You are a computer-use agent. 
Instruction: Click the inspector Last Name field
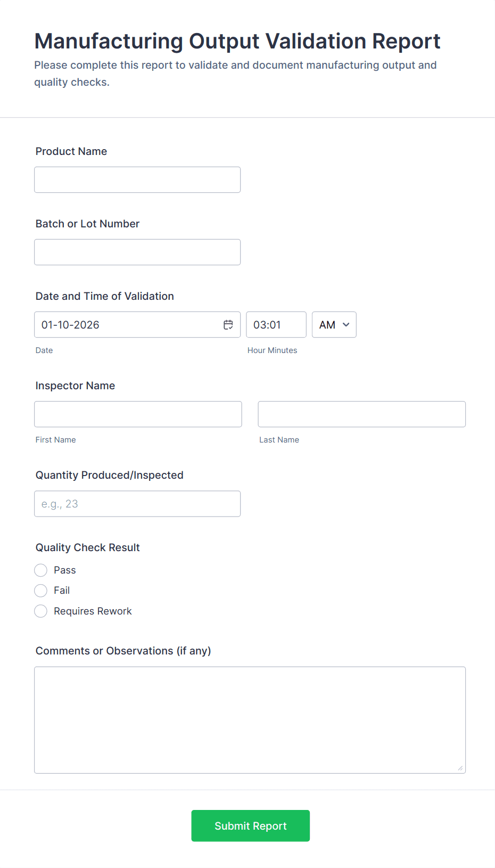tap(361, 414)
